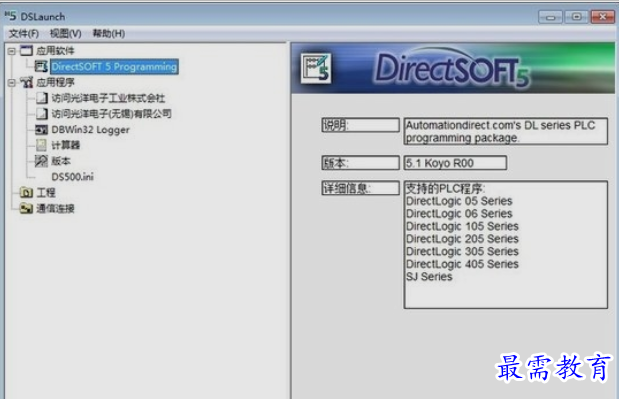The width and height of the screenshot is (619, 399).
Task: Click the 详细信息 PLC list box
Action: (x=505, y=245)
